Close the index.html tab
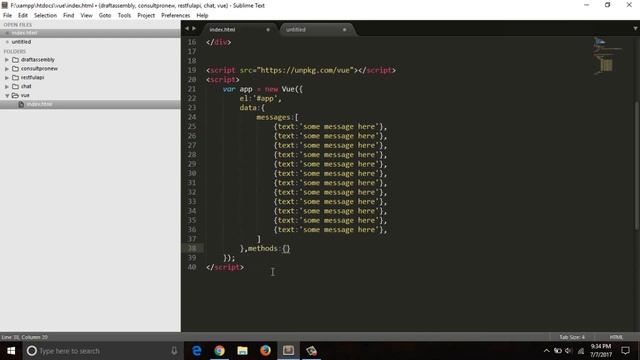640x360 pixels. (268, 29)
